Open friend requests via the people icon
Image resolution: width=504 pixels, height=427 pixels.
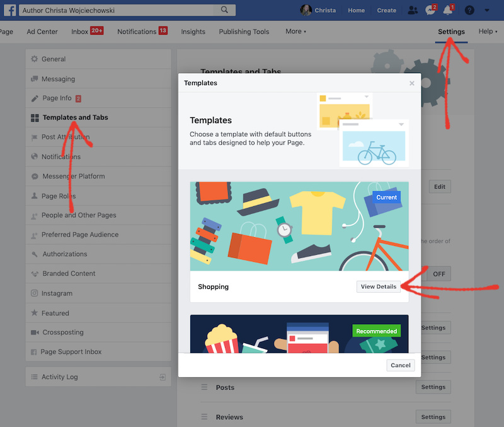(413, 9)
